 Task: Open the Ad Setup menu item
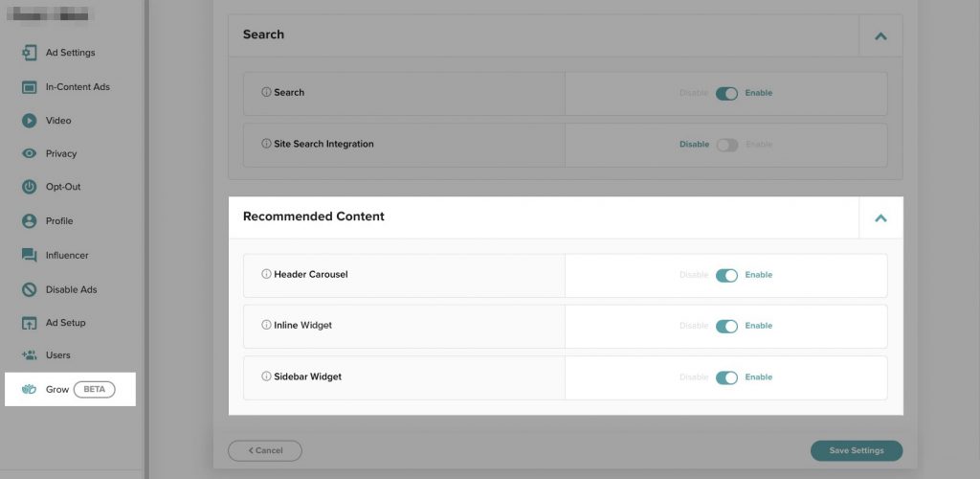click(65, 323)
